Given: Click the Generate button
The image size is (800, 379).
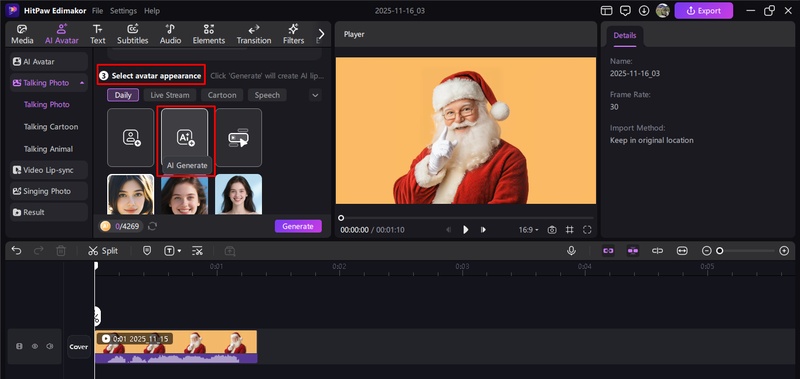Looking at the screenshot, I should [298, 226].
